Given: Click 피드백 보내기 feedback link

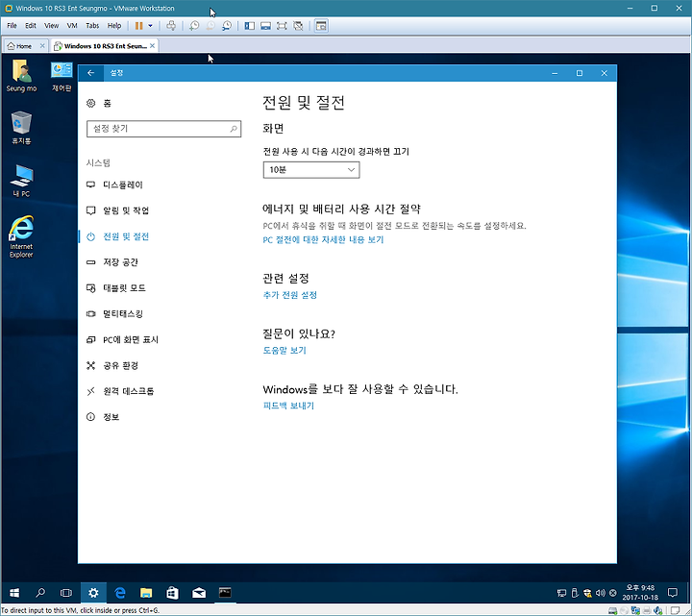Looking at the screenshot, I should [288, 406].
